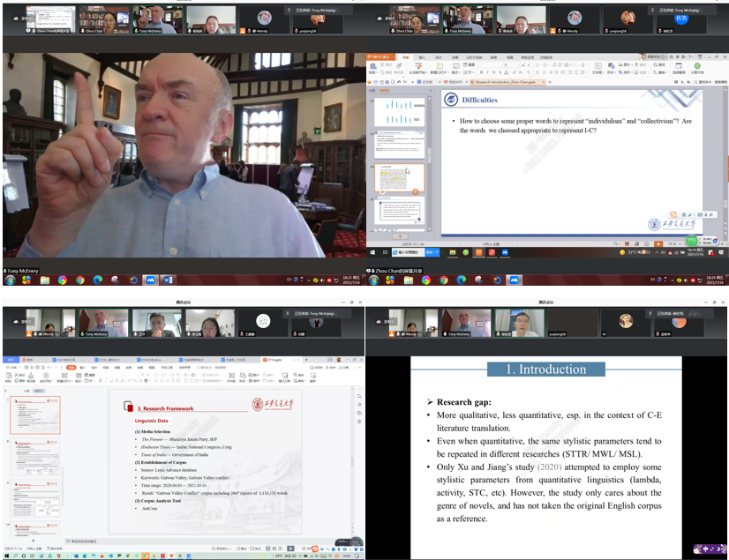Open Word icon in taskbar under Tony's large video

pyautogui.click(x=169, y=280)
